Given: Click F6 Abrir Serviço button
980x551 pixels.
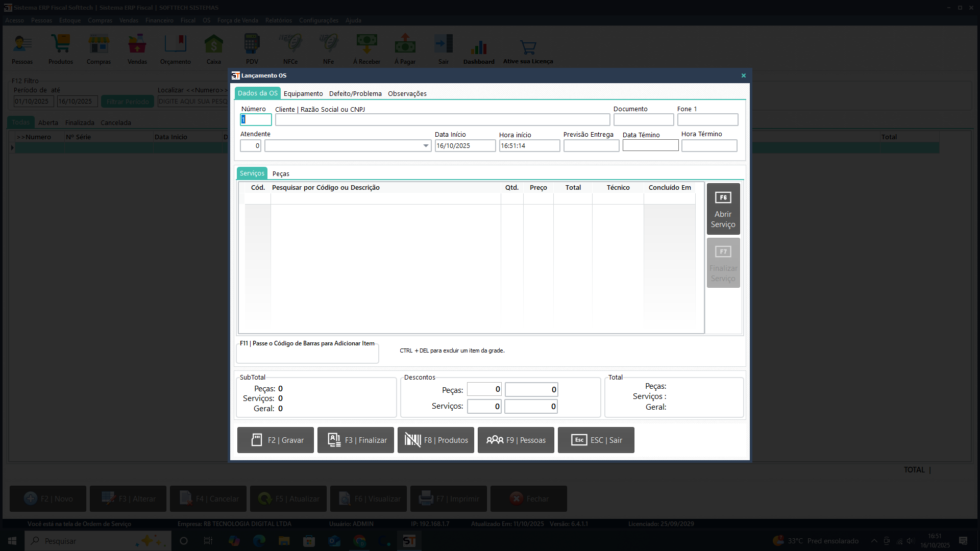Looking at the screenshot, I should pyautogui.click(x=723, y=209).
